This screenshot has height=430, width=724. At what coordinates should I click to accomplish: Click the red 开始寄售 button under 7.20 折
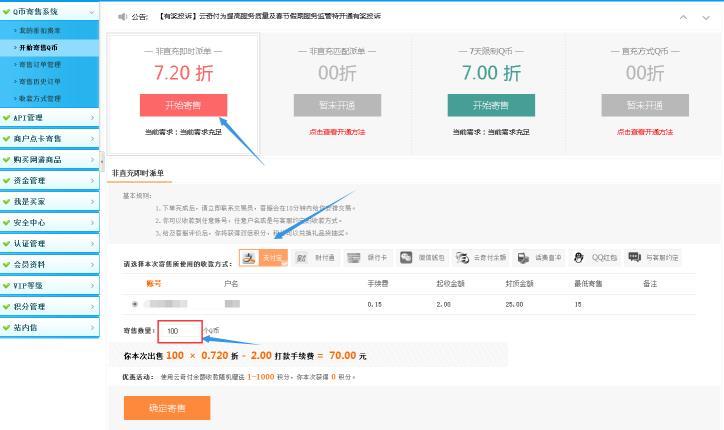point(183,105)
